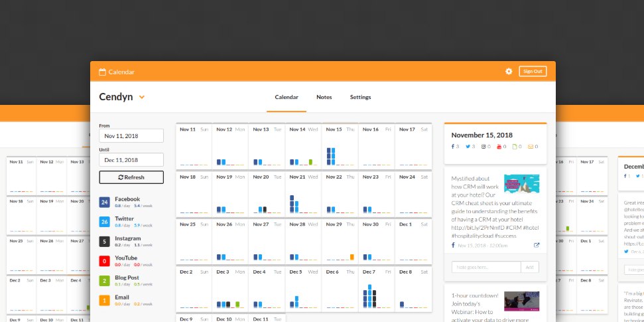Toggle the Instagram channel badge showing 5
Viewport: 644px width, 322px height.
(x=104, y=242)
